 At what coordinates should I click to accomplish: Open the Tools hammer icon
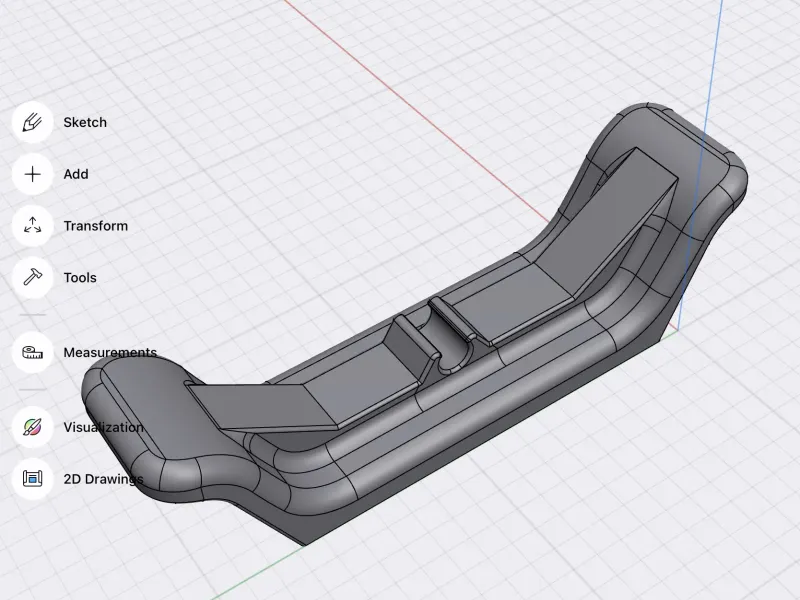pyautogui.click(x=33, y=278)
